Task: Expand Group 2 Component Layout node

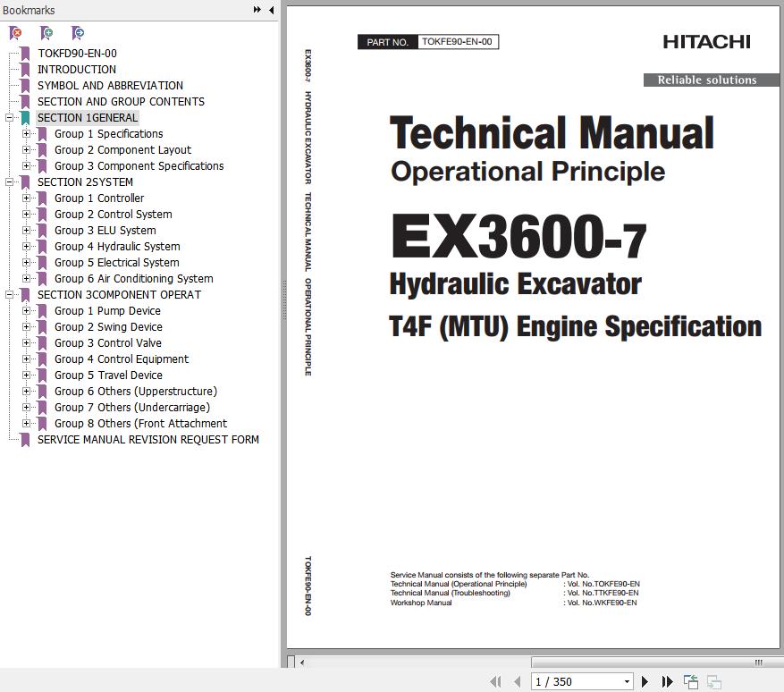Action: tap(26, 150)
